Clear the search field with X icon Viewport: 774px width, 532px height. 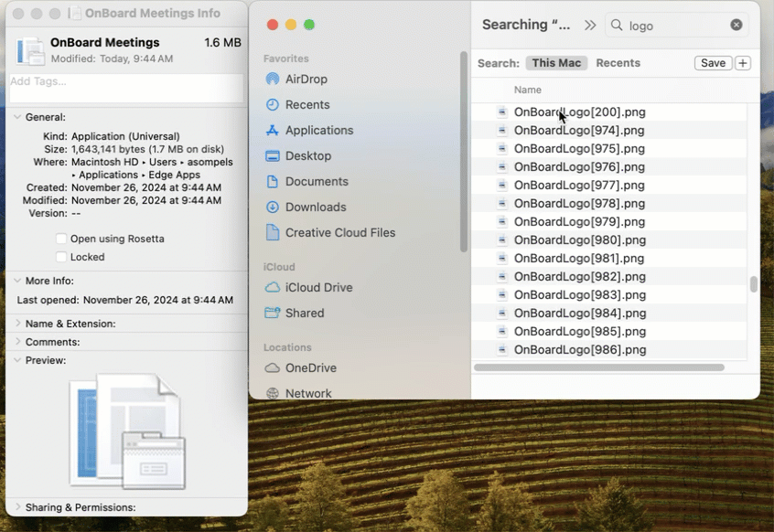point(736,26)
